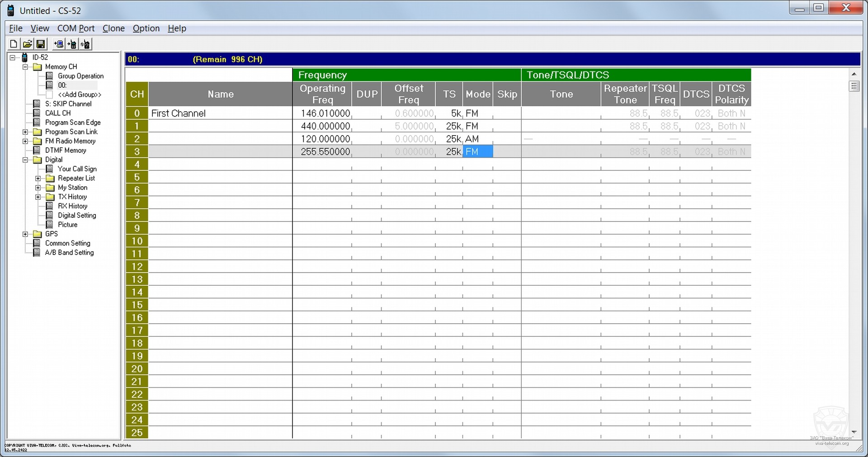Open the COM Port menu

75,28
